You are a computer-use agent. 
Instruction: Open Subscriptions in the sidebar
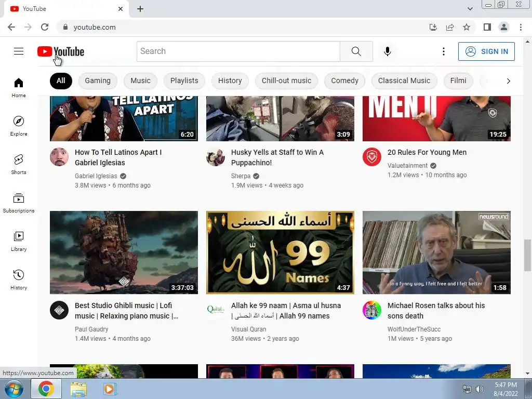19,203
